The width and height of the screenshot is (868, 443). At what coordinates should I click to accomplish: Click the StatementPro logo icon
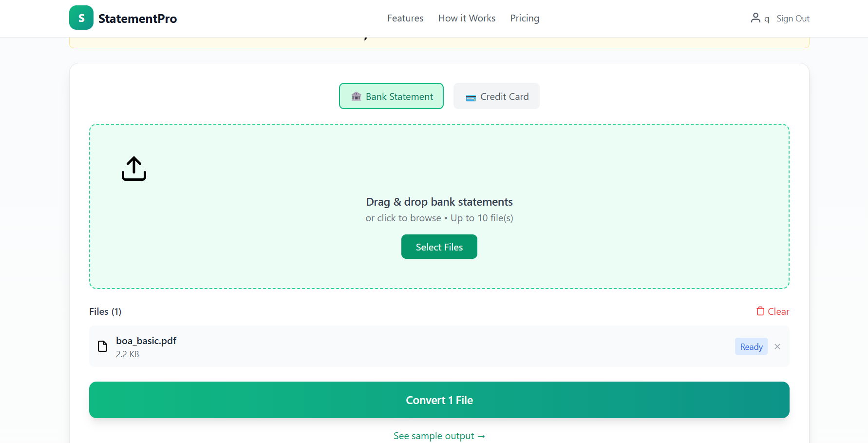[x=81, y=17]
